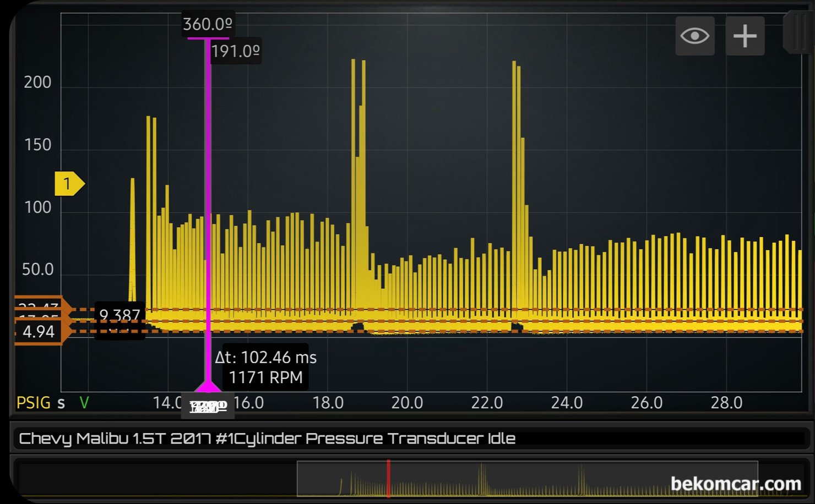
Task: Click the magenta cursor triangle handle
Action: tap(208, 385)
